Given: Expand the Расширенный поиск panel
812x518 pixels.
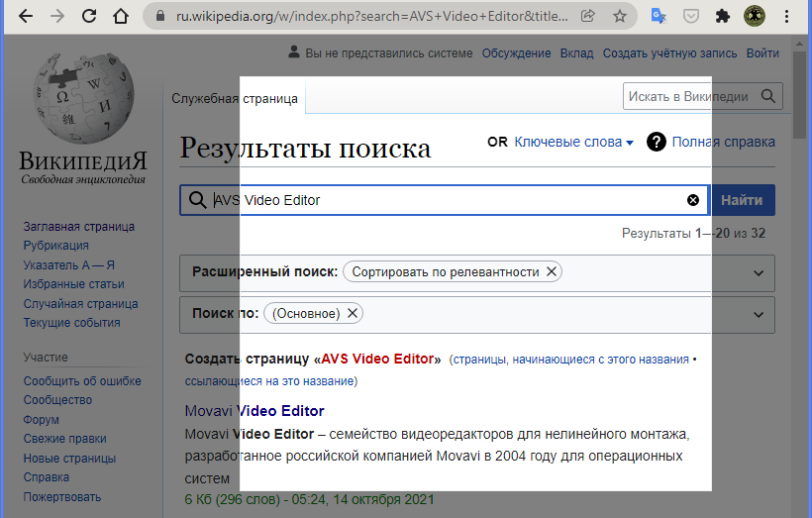Looking at the screenshot, I should click(x=759, y=273).
